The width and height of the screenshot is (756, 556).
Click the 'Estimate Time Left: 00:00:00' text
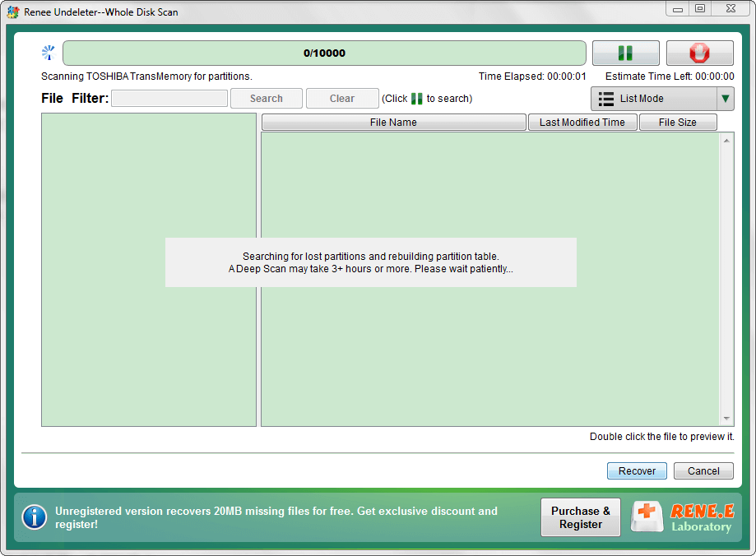[x=670, y=76]
